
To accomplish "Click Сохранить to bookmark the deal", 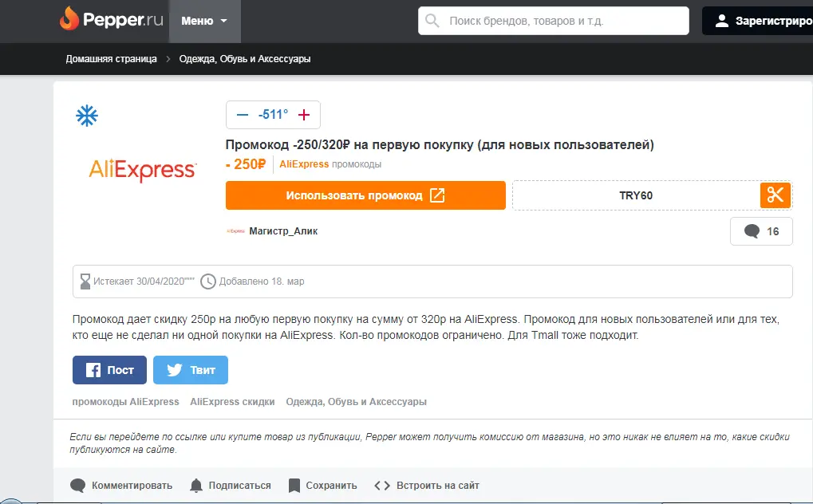I will pyautogui.click(x=331, y=486).
